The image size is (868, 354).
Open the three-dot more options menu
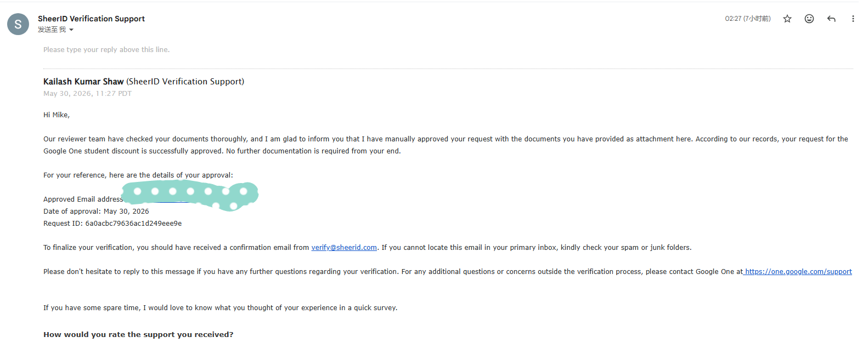tap(853, 19)
